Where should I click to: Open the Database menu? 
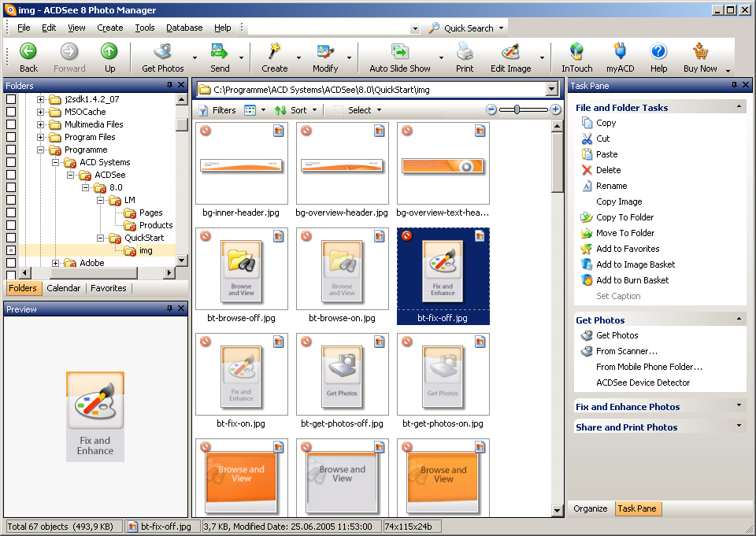point(184,28)
